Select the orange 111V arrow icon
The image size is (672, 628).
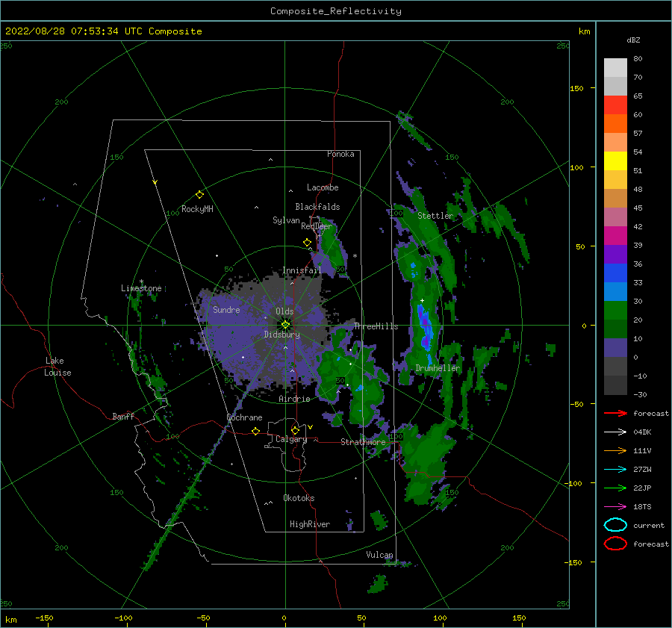[x=615, y=450]
